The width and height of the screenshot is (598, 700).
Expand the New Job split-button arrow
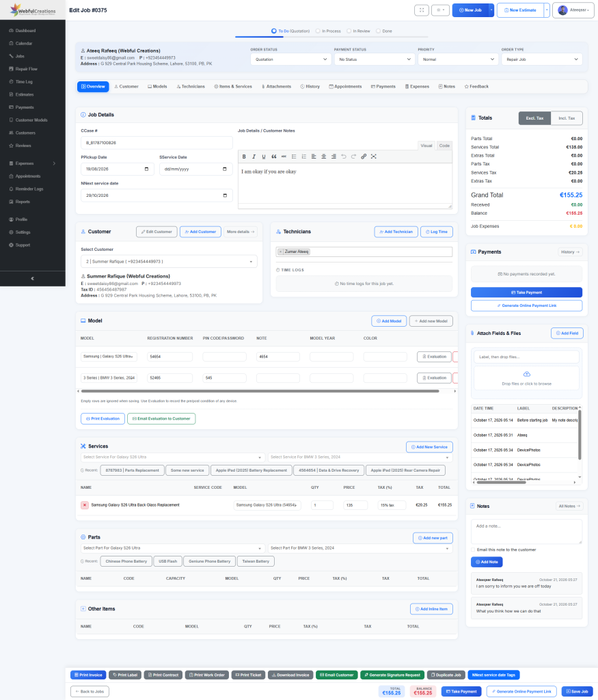point(491,10)
